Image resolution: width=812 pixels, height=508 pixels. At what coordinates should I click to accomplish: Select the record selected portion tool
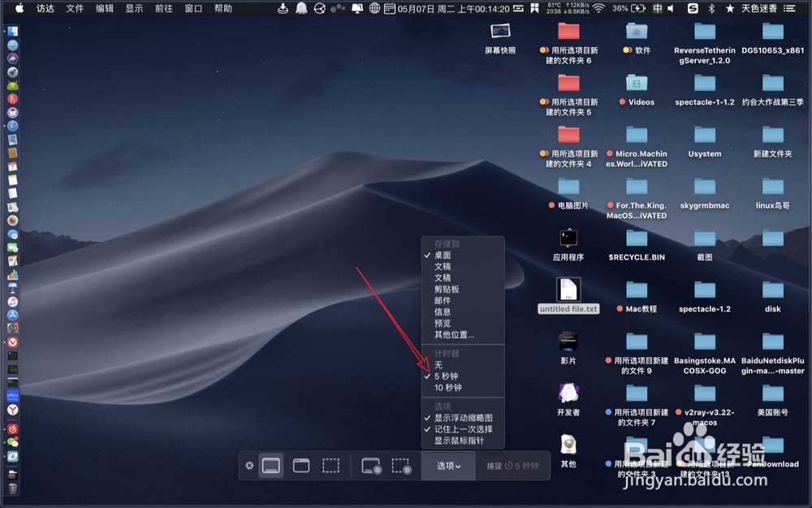click(401, 466)
